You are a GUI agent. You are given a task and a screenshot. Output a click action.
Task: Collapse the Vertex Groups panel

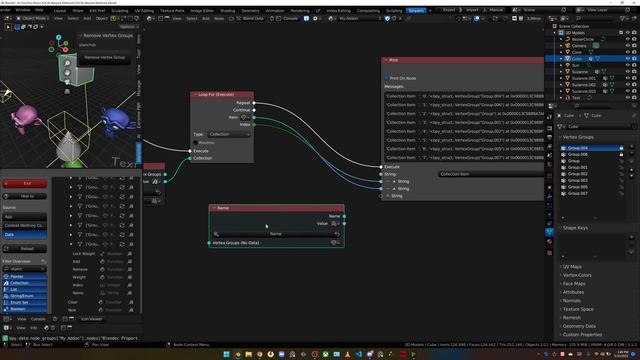pos(578,137)
